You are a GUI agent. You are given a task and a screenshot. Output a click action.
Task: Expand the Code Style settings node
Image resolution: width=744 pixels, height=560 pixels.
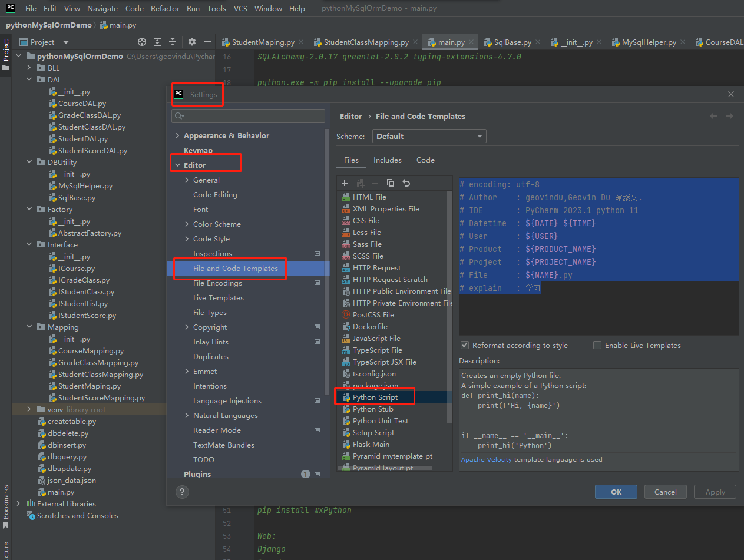point(187,239)
